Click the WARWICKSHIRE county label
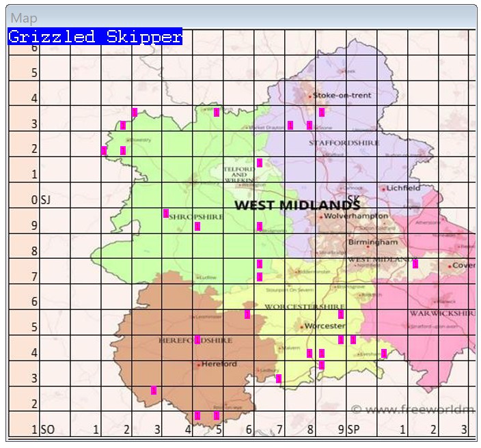The width and height of the screenshot is (481, 448). [441, 313]
